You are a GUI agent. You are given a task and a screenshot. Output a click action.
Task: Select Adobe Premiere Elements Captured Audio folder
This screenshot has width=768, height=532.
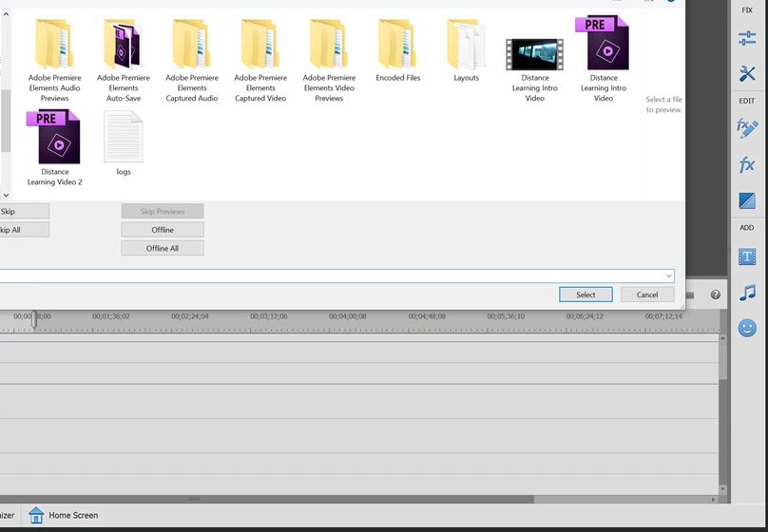point(191,60)
